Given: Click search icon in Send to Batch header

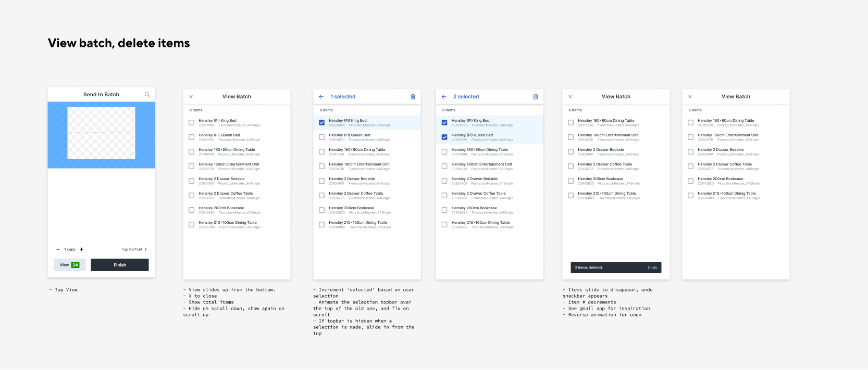Looking at the screenshot, I should [x=147, y=95].
